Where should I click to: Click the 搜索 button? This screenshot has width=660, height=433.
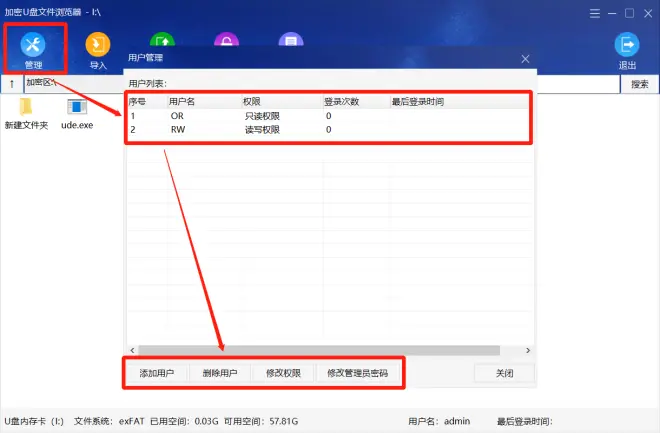point(639,84)
